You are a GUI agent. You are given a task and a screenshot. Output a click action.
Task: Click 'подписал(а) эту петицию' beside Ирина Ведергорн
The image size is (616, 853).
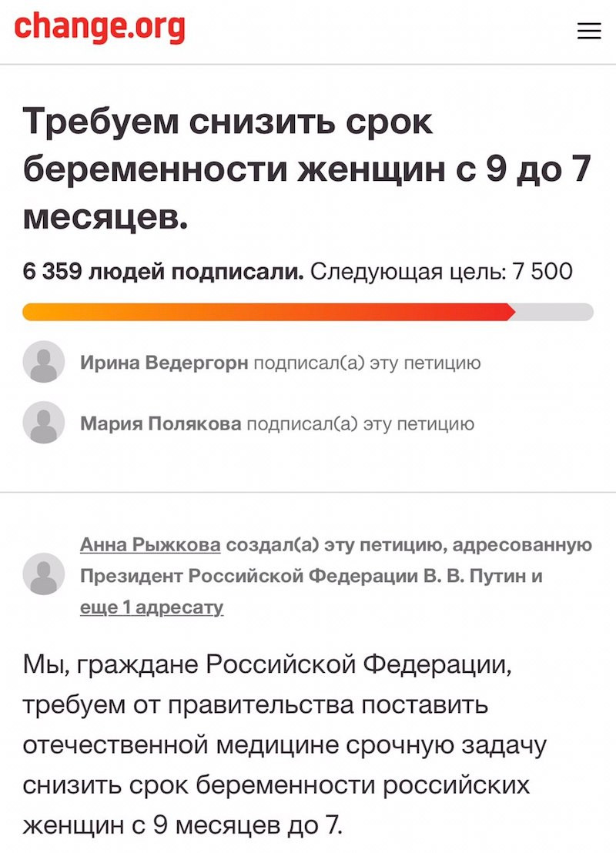pos(367,363)
